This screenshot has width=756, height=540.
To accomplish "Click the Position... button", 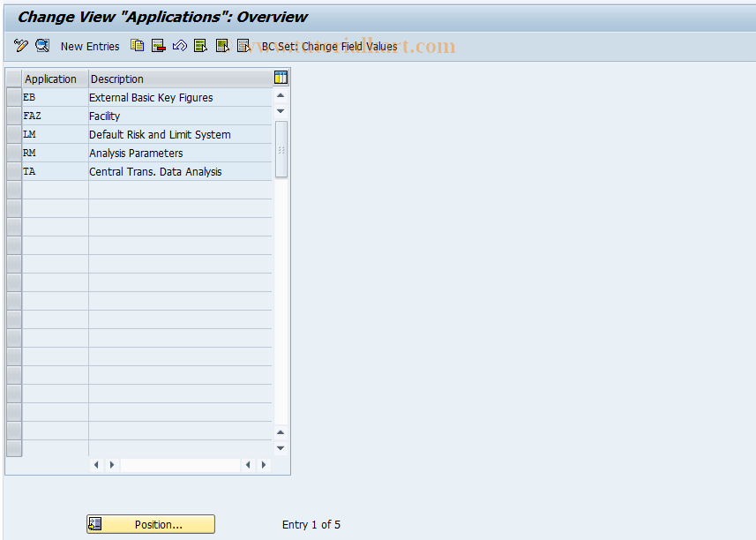I will point(151,524).
